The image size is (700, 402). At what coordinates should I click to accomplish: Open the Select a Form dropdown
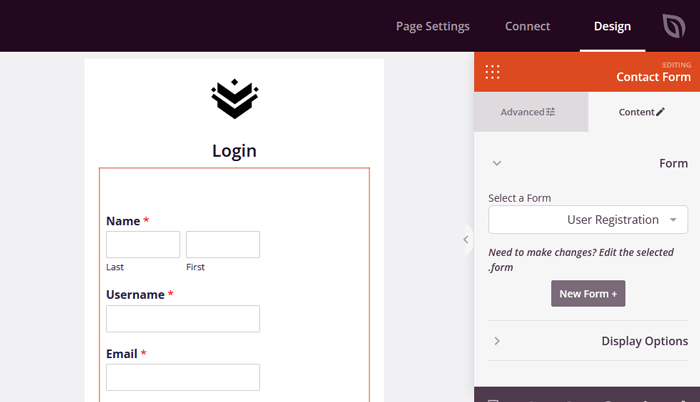pyautogui.click(x=588, y=220)
